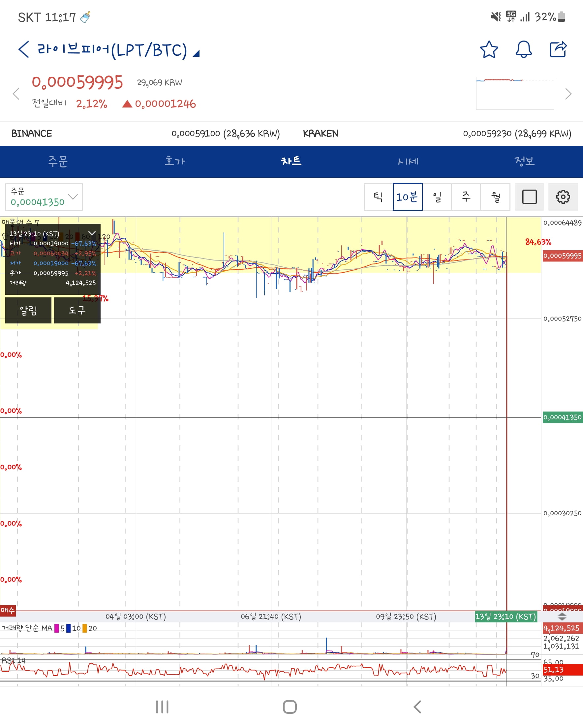The image size is (583, 728).
Task: Expand the 주문 price dropdown 0.00041350
Action: (44, 197)
